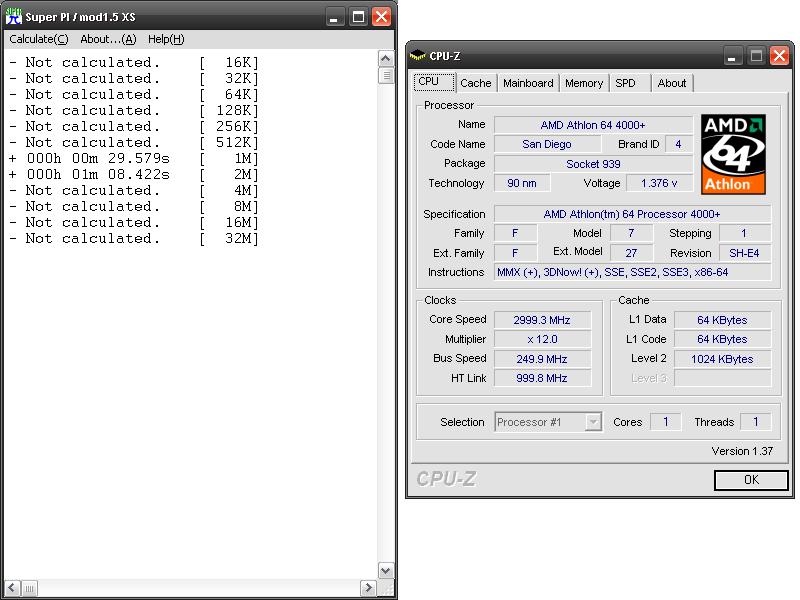Minimize the Super PI window

click(334, 17)
